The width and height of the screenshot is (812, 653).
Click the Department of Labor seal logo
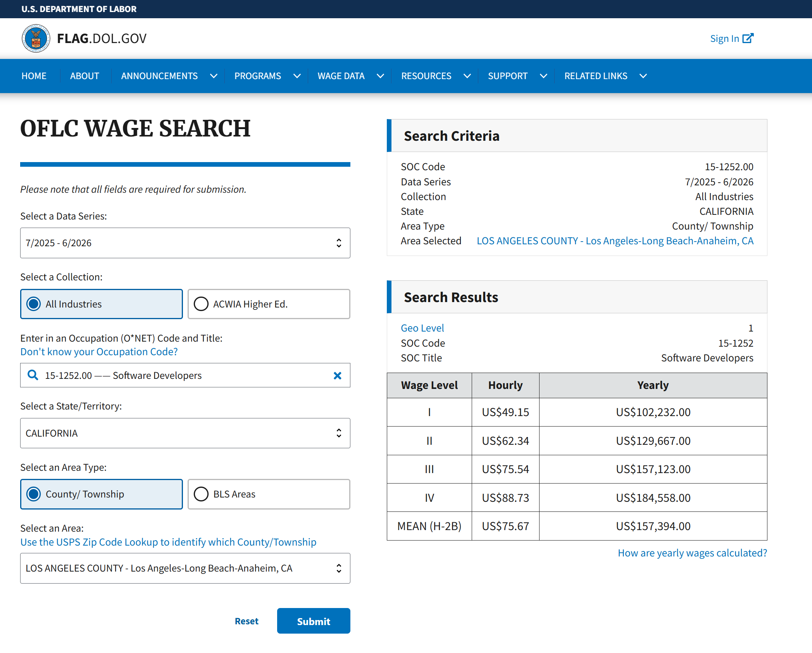[36, 38]
